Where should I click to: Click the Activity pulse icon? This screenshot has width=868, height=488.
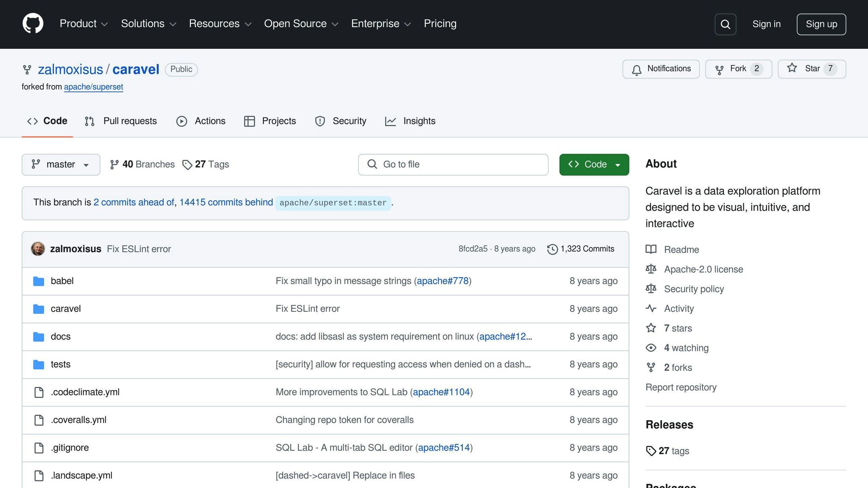coord(651,308)
